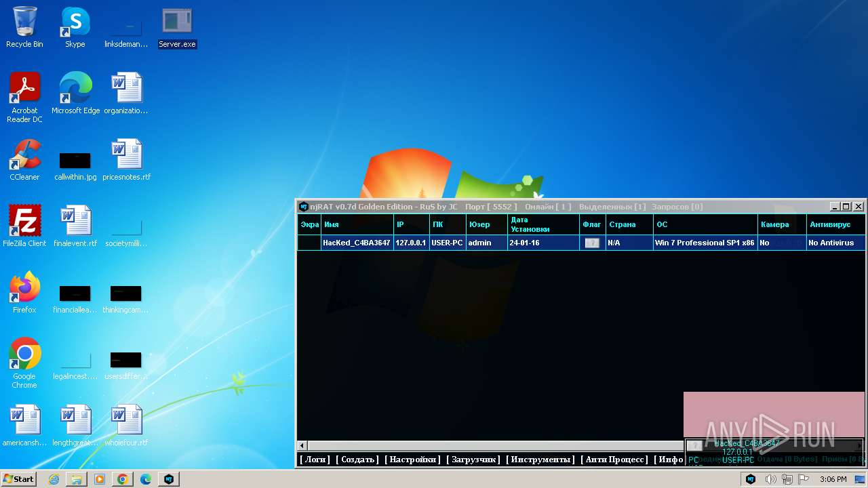Sort by the Страна column header
Screen dimensions: 868x488
click(x=630, y=224)
